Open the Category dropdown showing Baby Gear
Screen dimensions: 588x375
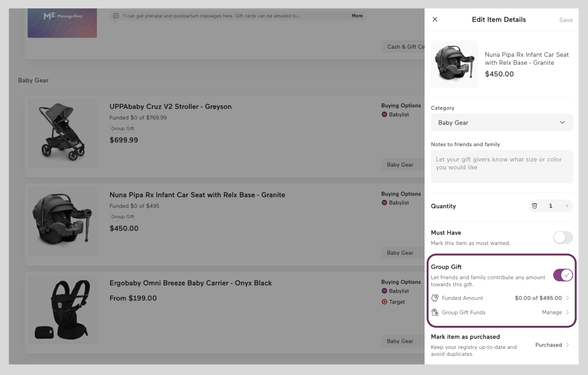(x=502, y=122)
